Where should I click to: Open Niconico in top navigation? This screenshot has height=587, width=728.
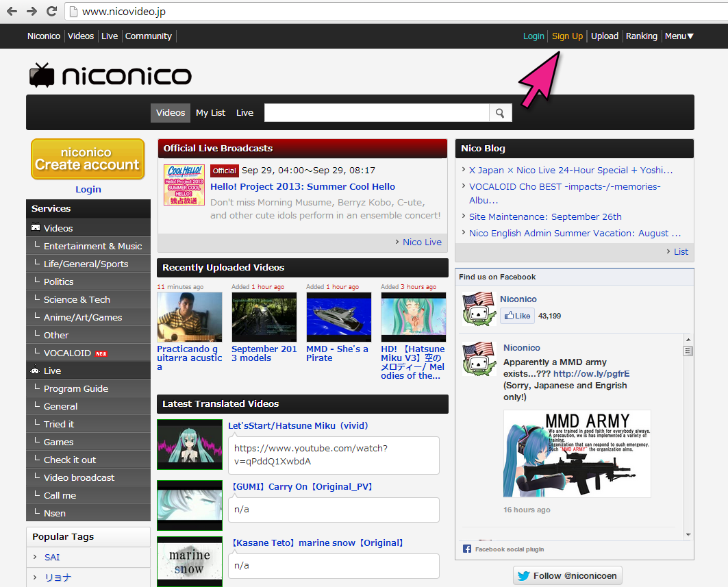tap(44, 36)
